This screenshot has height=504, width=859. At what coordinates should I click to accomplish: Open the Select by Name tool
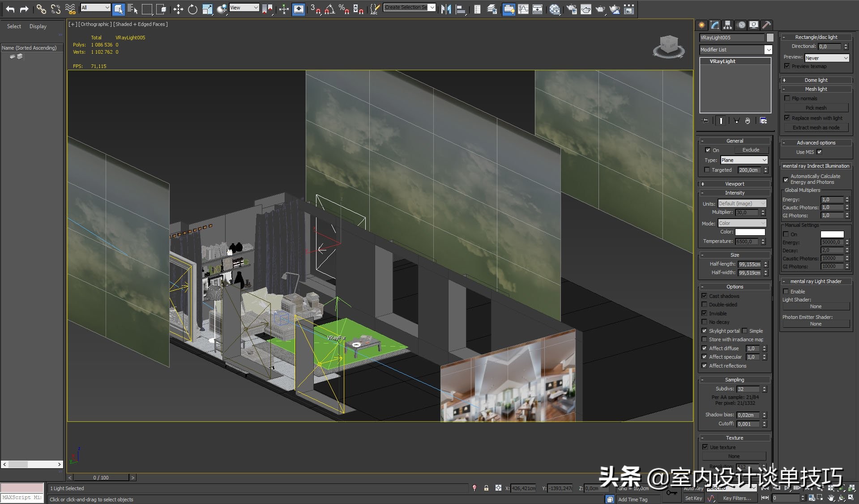click(132, 9)
